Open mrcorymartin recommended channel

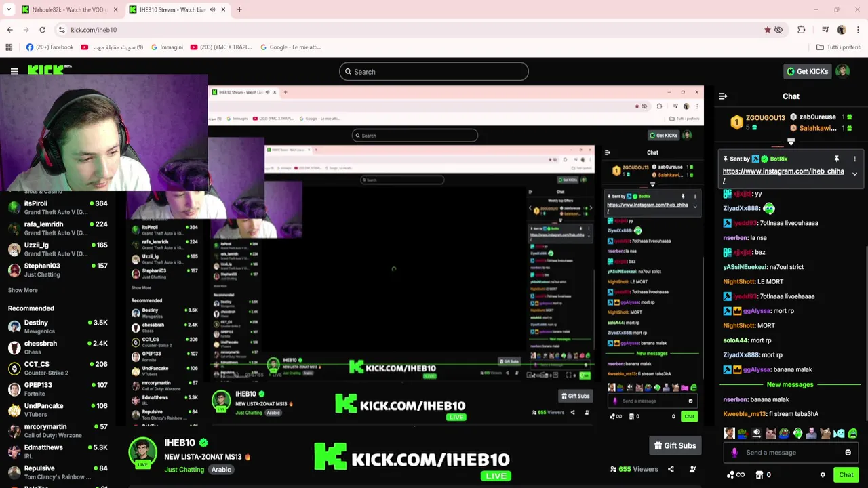pyautogui.click(x=58, y=430)
